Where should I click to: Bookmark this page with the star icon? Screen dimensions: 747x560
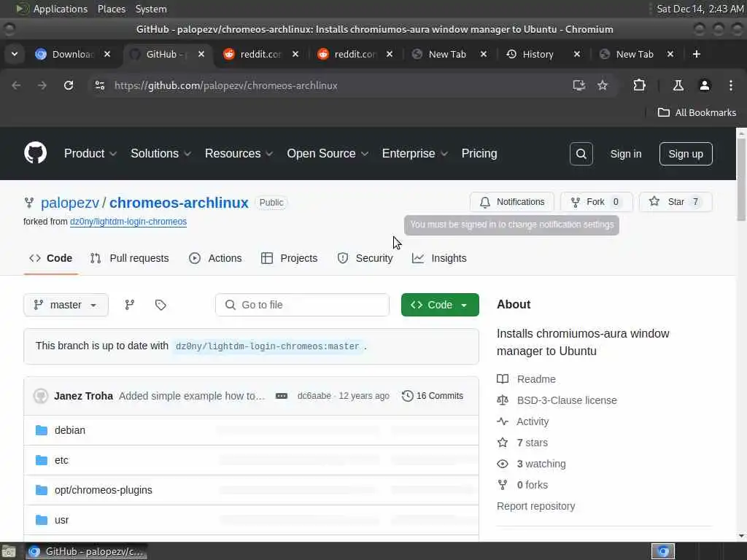603,85
